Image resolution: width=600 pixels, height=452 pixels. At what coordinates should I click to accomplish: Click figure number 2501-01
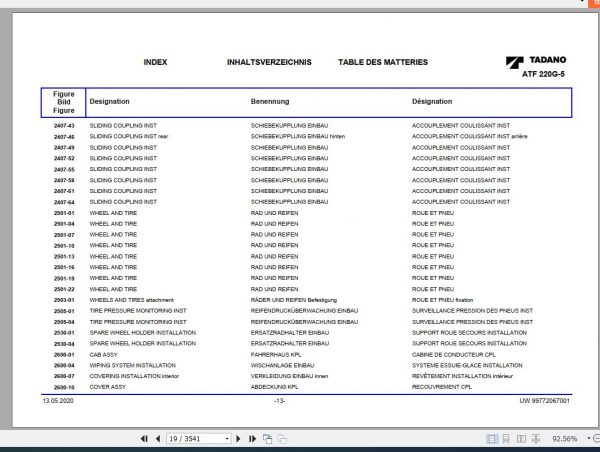coord(64,213)
